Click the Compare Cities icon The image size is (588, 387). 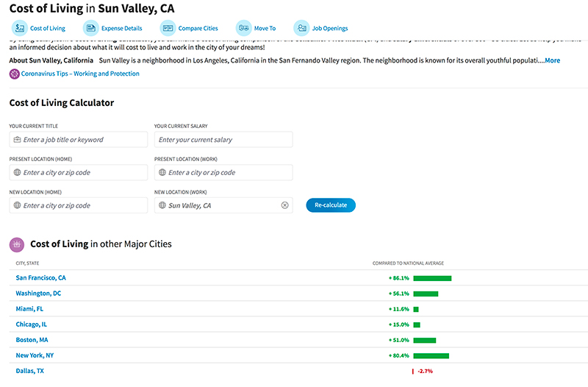click(168, 28)
